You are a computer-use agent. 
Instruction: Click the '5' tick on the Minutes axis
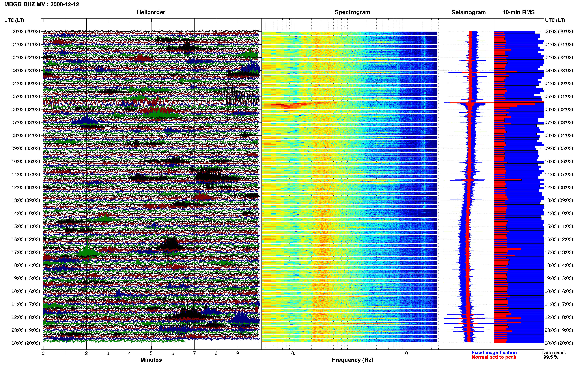[151, 353]
